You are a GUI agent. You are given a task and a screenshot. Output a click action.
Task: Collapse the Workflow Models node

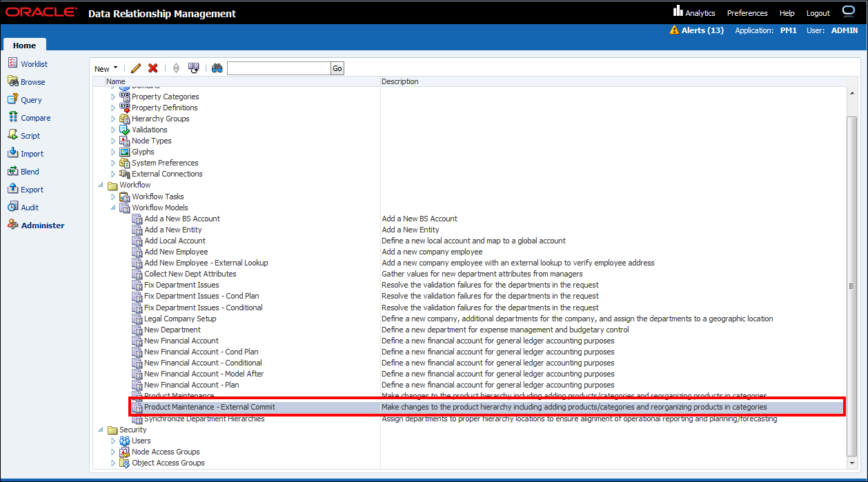click(x=114, y=208)
